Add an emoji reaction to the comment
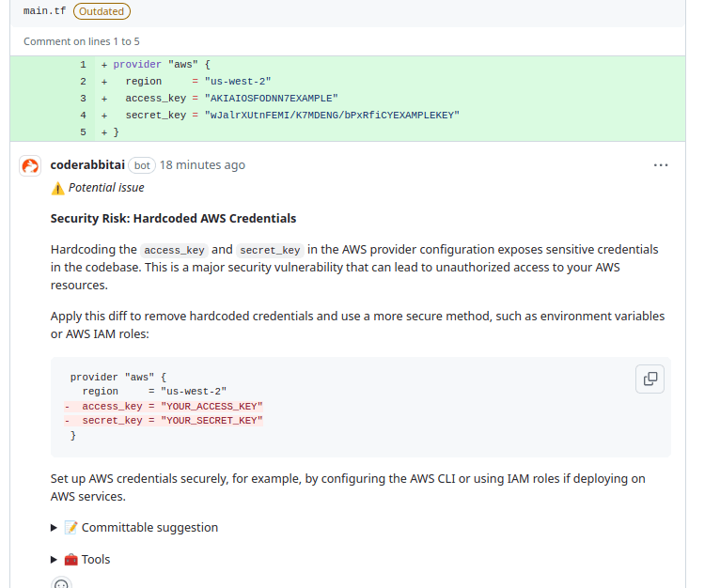The height and width of the screenshot is (588, 720). click(61, 582)
